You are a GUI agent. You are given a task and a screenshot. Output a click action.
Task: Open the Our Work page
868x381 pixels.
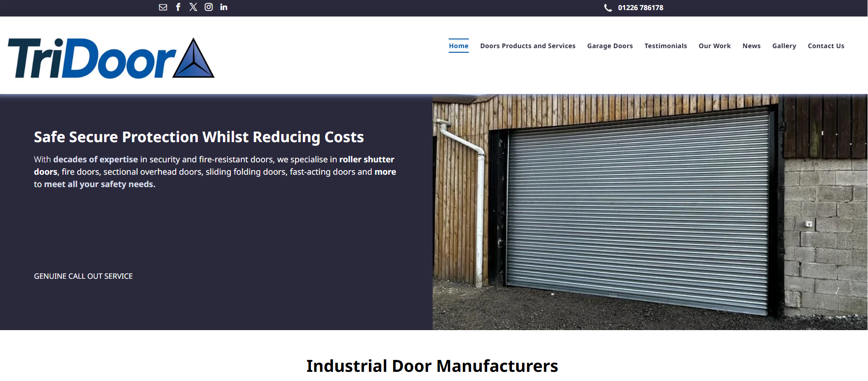(714, 46)
